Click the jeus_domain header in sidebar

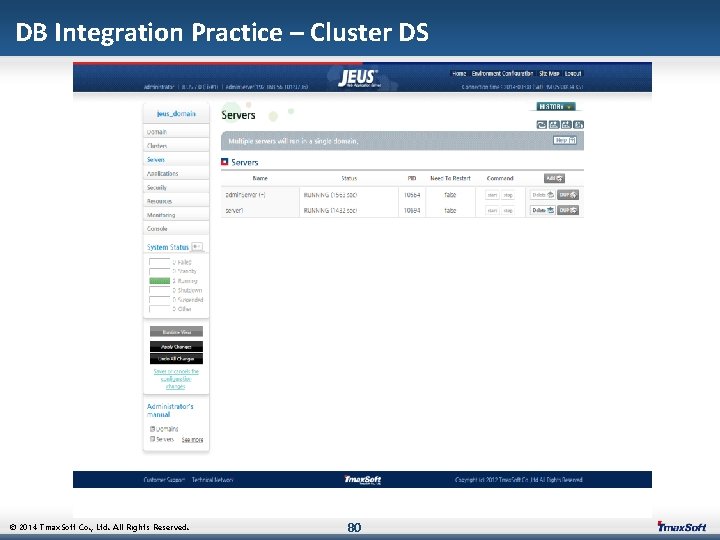point(176,113)
